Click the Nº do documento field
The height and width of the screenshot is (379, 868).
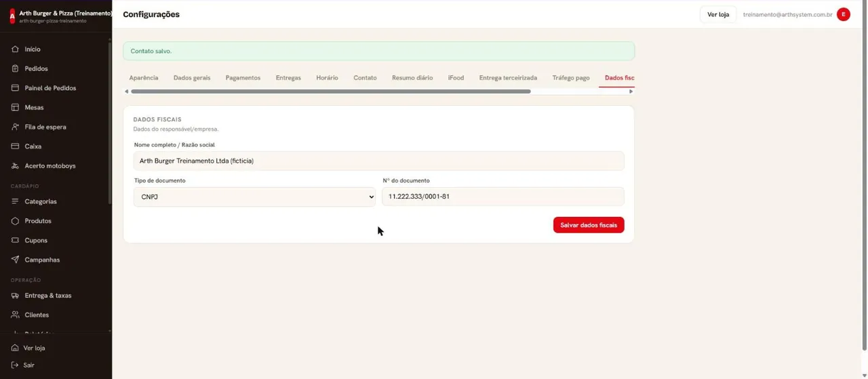coord(502,197)
